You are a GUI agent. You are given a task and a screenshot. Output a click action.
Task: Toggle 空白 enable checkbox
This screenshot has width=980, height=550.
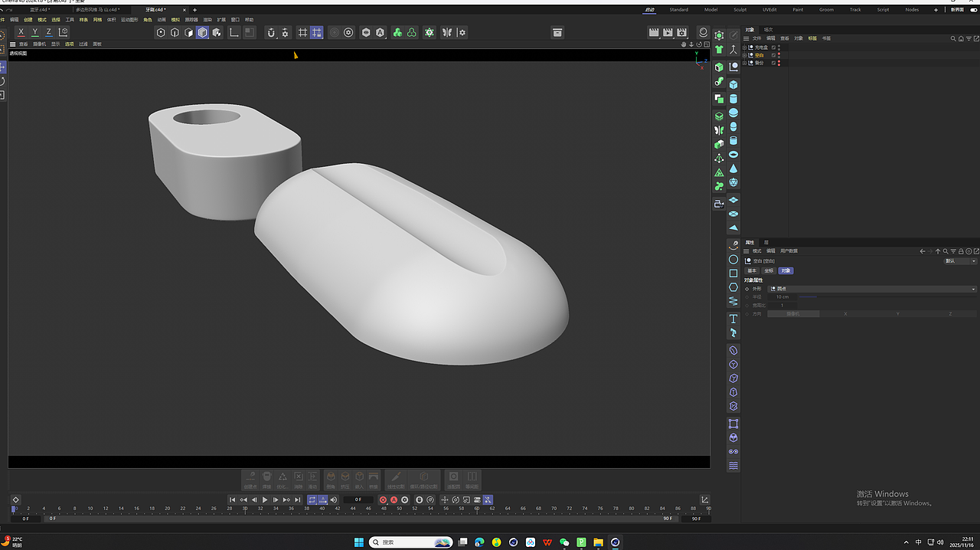point(774,55)
